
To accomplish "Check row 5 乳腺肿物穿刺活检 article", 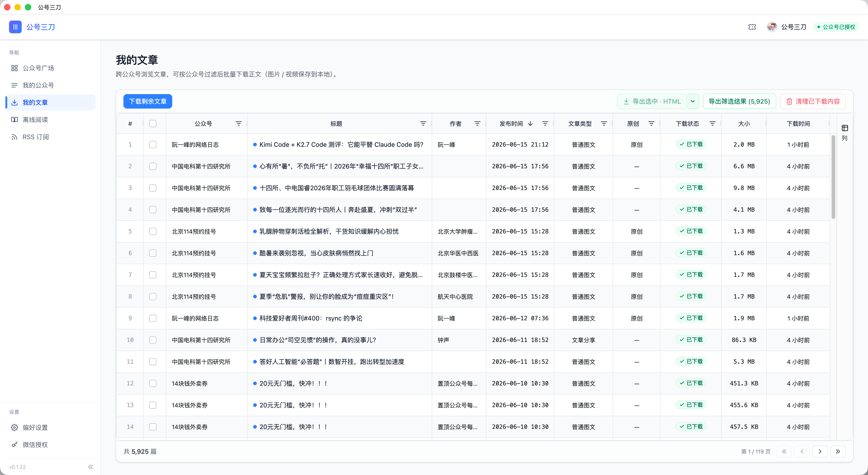I will click(153, 231).
